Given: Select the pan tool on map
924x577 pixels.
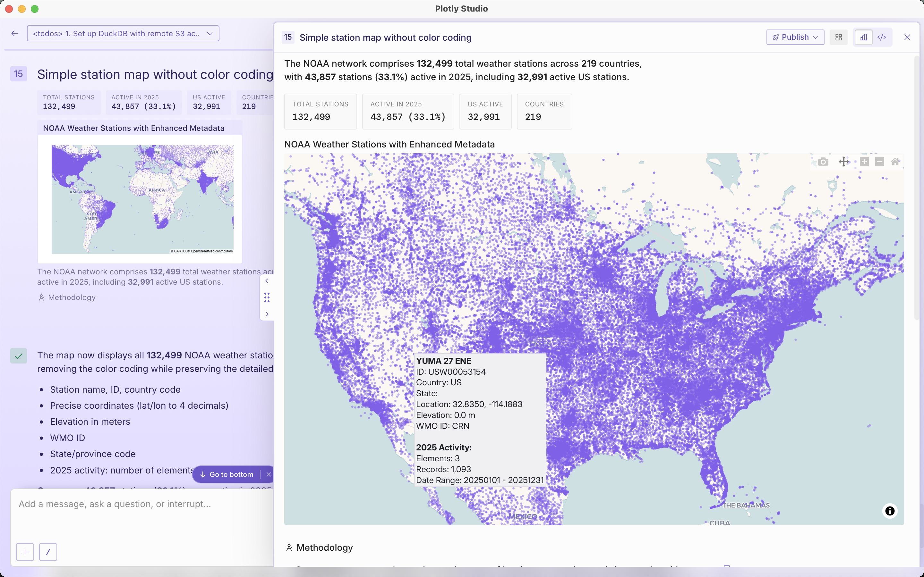Looking at the screenshot, I should [844, 162].
